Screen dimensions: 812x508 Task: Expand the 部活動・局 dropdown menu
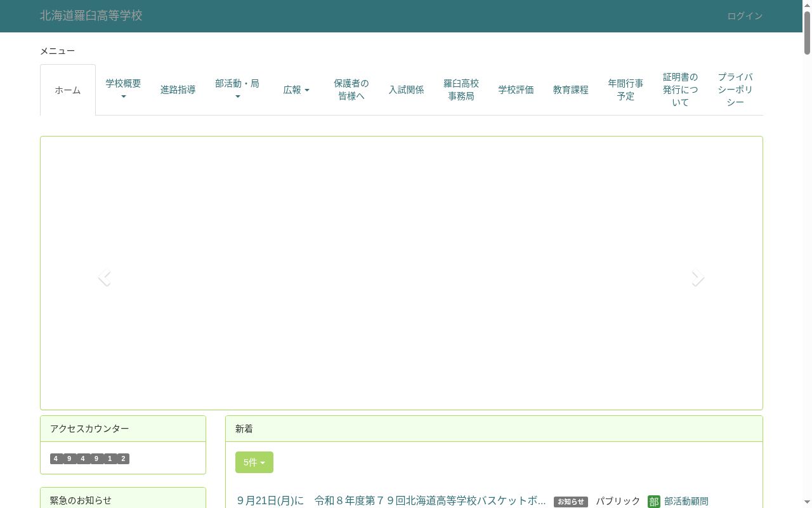(x=237, y=90)
